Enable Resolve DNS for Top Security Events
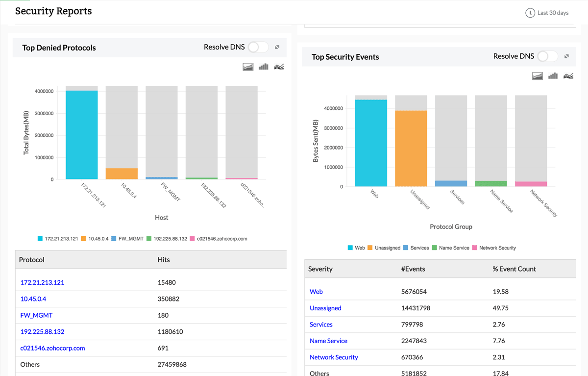The width and height of the screenshot is (588, 376). point(547,56)
